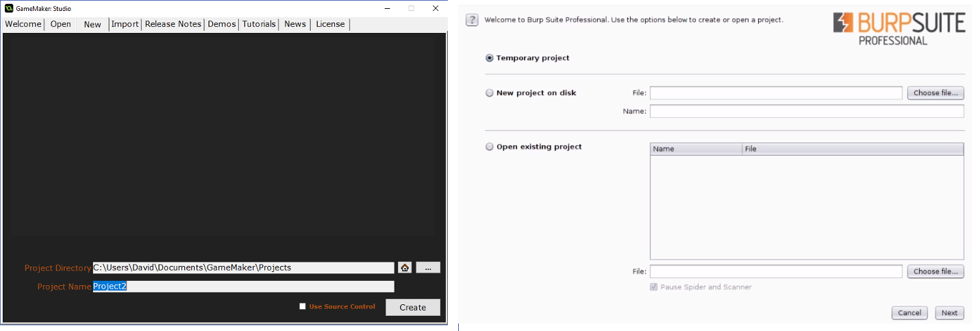Screen dimensions: 980x331
Task: Switch to the News tab
Action: 295,24
